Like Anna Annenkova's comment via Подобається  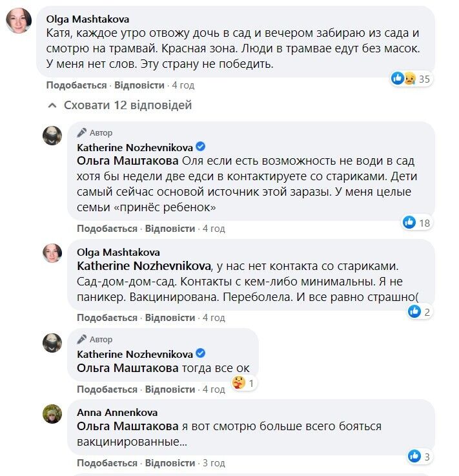coord(107,463)
